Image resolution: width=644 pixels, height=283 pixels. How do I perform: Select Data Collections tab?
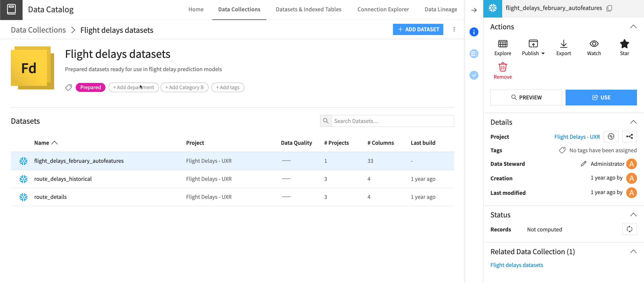tap(239, 10)
